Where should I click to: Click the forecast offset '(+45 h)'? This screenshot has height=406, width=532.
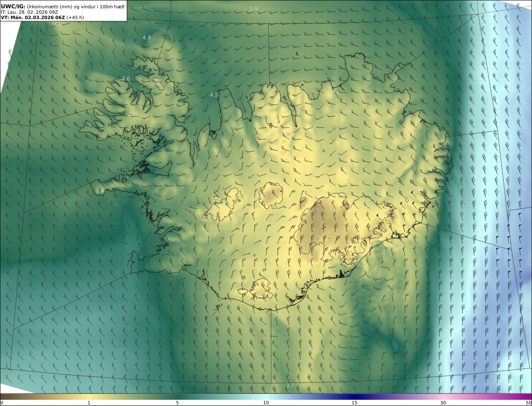pos(75,17)
